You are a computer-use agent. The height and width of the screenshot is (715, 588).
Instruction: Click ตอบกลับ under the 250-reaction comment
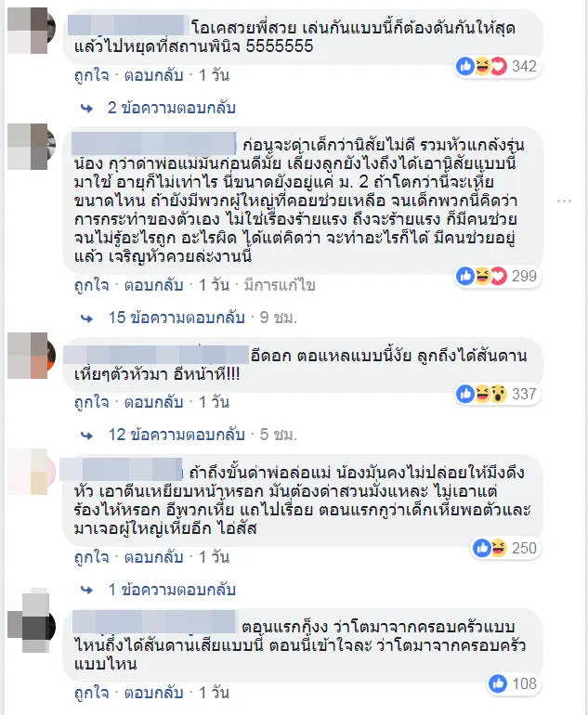[153, 558]
